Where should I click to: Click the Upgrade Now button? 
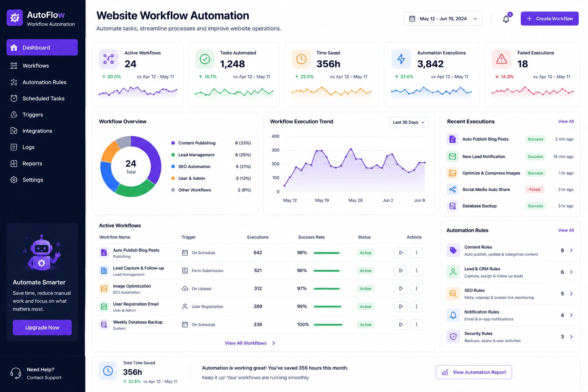pos(42,328)
